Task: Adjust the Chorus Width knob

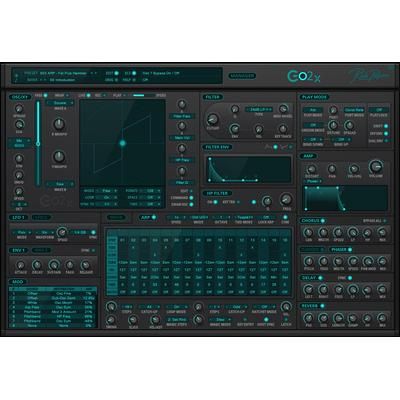Action: click(323, 232)
